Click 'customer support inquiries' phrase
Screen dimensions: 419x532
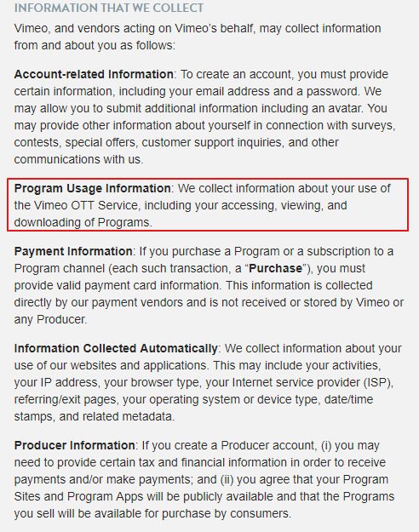[211, 142]
